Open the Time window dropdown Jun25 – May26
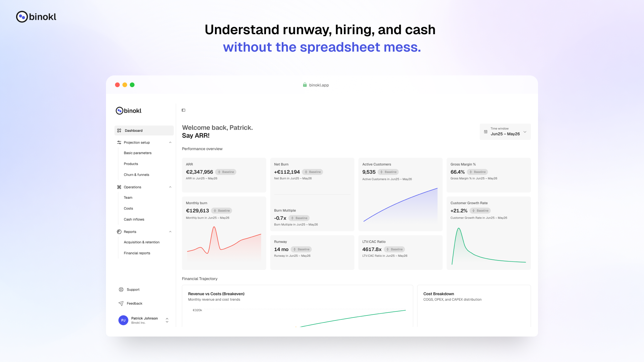The image size is (644, 362). click(x=505, y=132)
